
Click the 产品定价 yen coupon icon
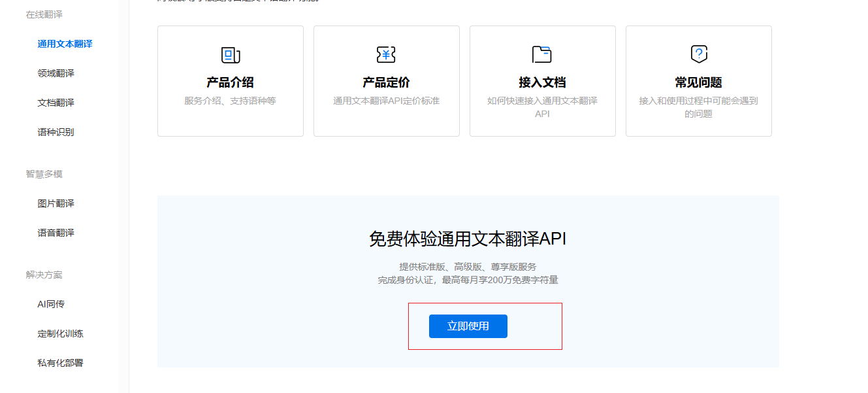(386, 55)
